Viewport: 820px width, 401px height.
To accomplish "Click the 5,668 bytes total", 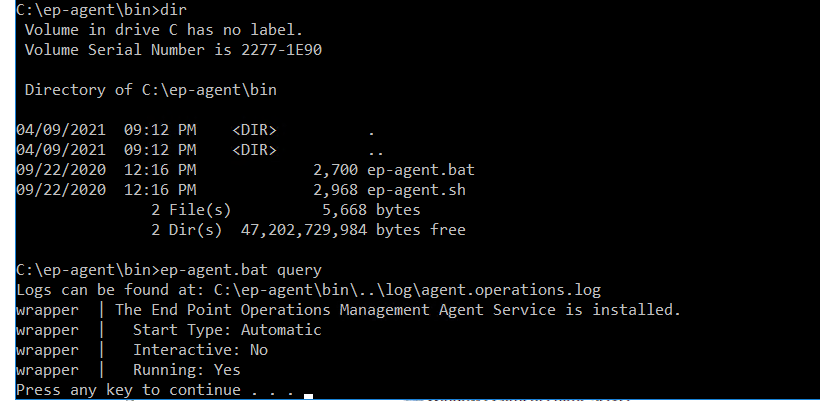I will [x=370, y=210].
